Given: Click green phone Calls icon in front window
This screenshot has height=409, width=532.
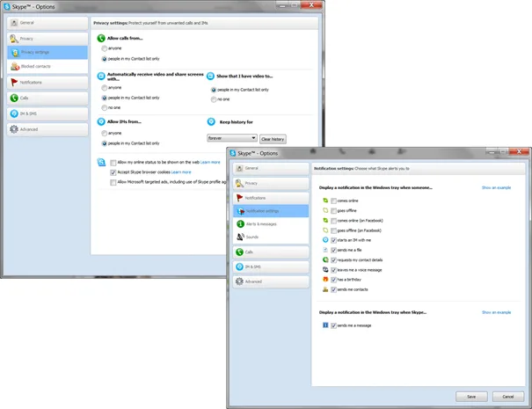Looking at the screenshot, I should [x=239, y=252].
